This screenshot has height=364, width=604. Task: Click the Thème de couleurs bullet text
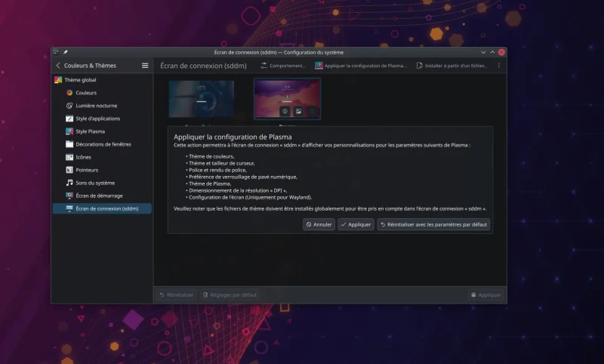(211, 156)
